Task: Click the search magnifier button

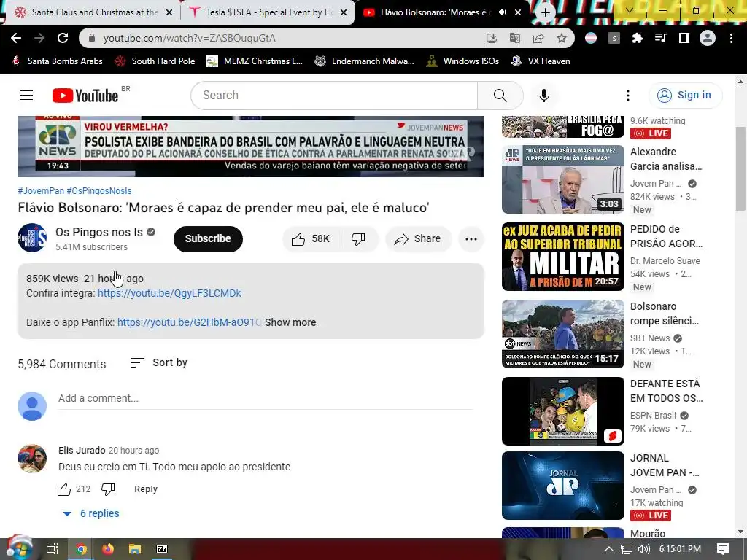Action: [x=500, y=96]
